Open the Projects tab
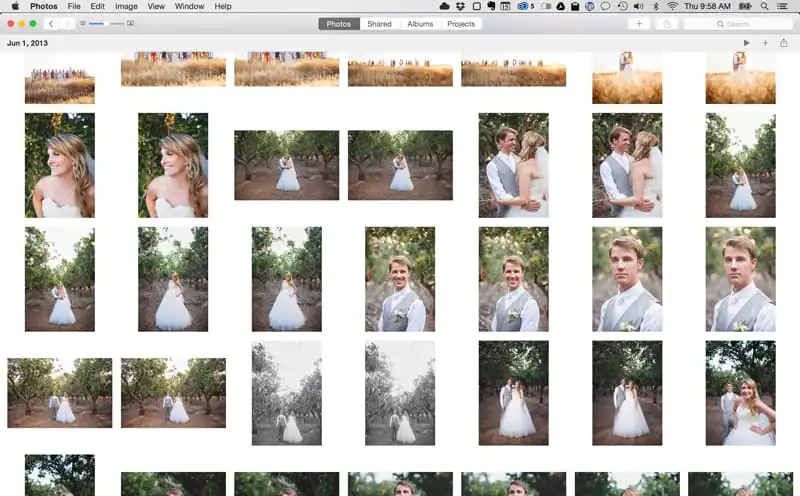Image resolution: width=800 pixels, height=496 pixels. [x=461, y=24]
